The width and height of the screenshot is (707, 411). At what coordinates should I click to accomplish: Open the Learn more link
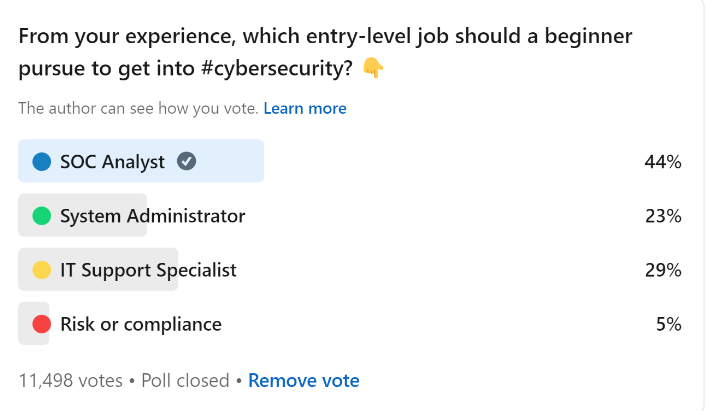305,109
